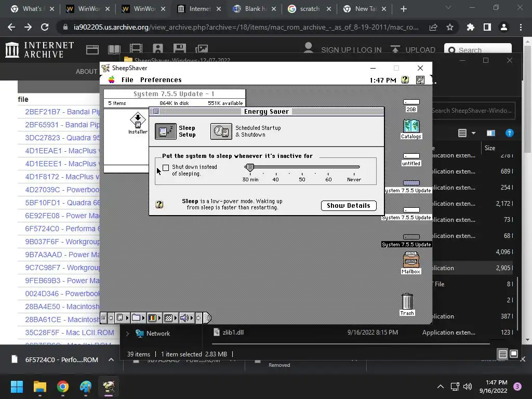Screen dimensions: 532x399
Task: Click the Control Strip close box
Action: pos(103,318)
